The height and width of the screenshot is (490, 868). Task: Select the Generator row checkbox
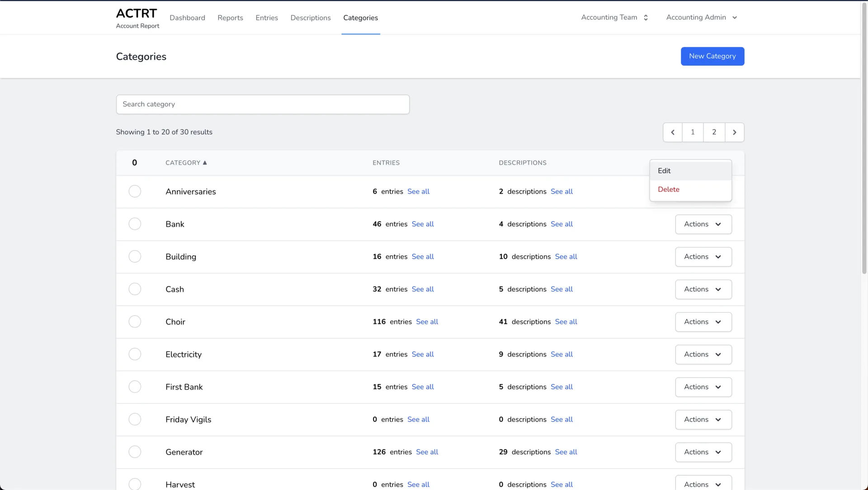click(x=135, y=452)
